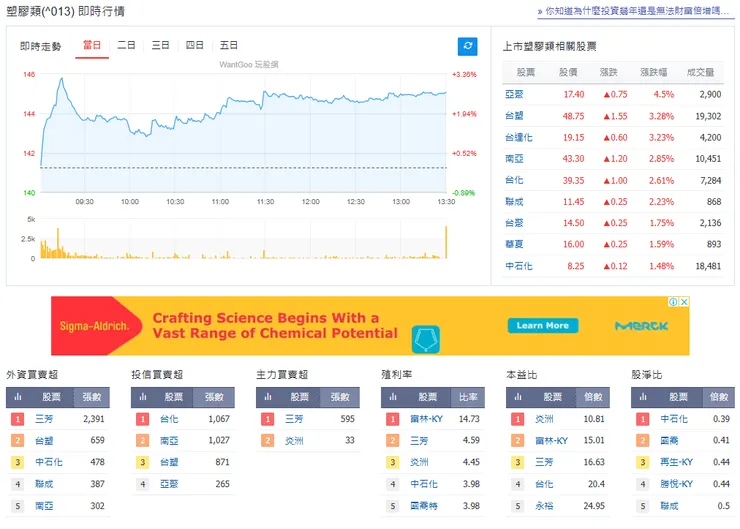Click the Merck logo in ad
The image size is (740, 529).
642,326
